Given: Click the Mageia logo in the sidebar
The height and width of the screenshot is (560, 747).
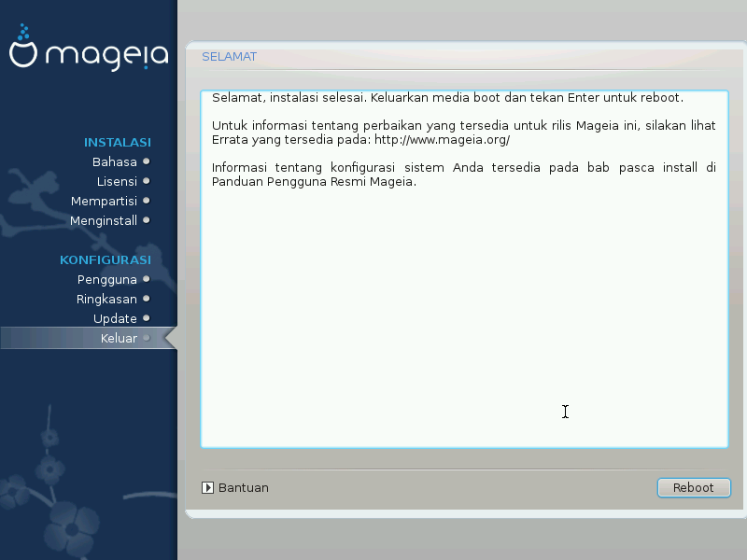Looking at the screenshot, I should [x=89, y=51].
